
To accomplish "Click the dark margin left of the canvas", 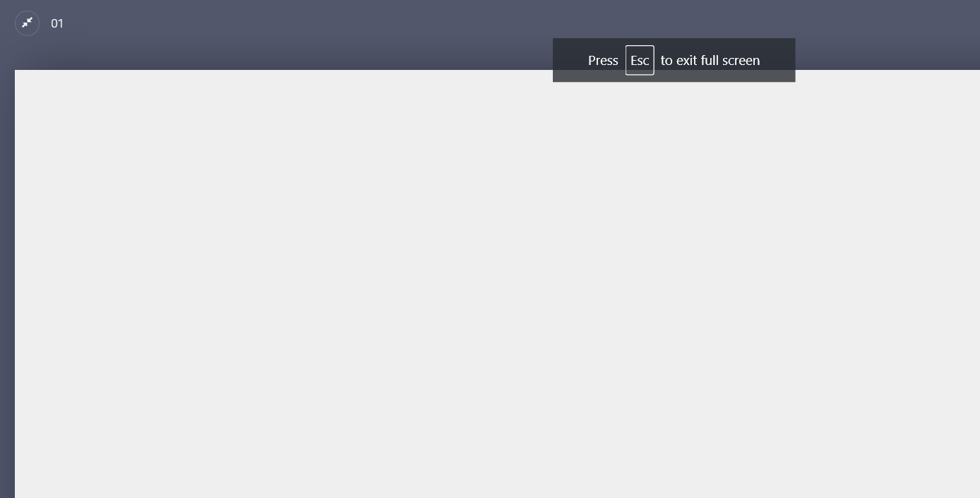I will tap(7, 284).
